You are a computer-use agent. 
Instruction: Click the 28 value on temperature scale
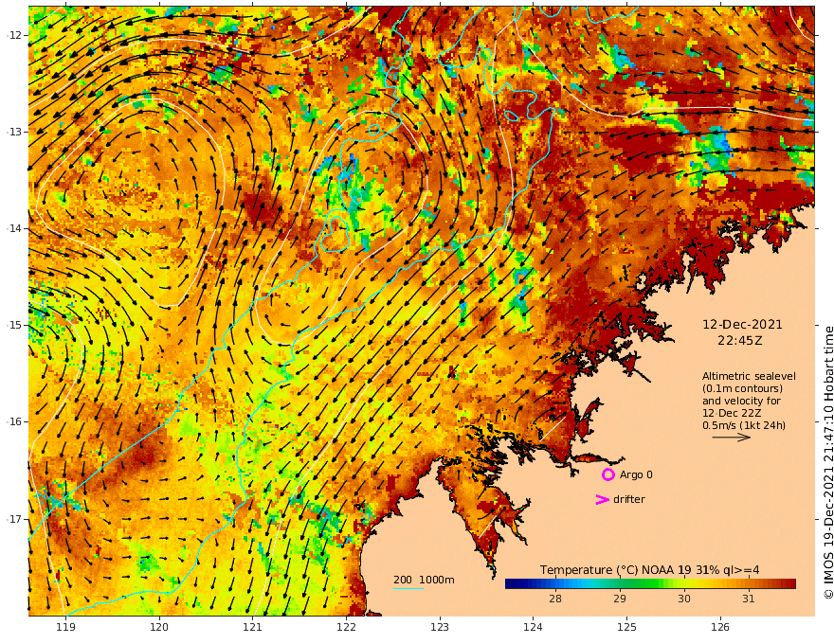(555, 599)
